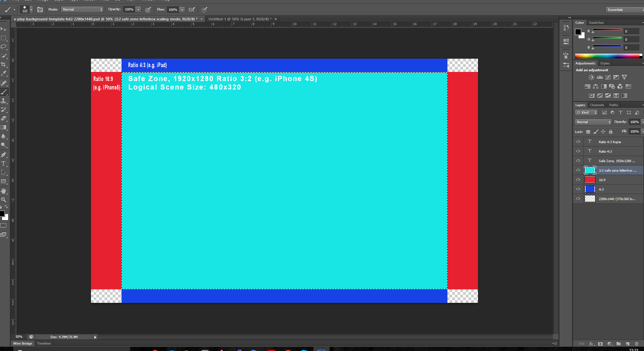Switch to the Styles tab
The width and height of the screenshot is (644, 351).
[x=605, y=63]
